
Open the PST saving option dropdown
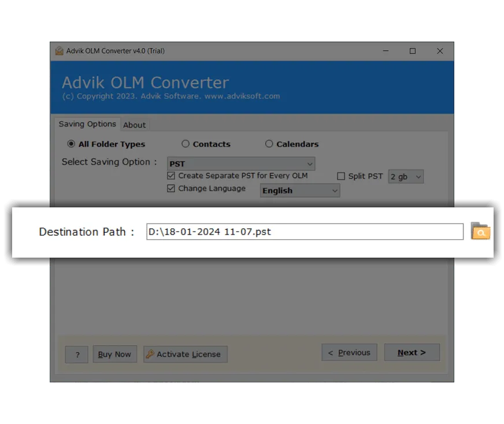click(241, 163)
